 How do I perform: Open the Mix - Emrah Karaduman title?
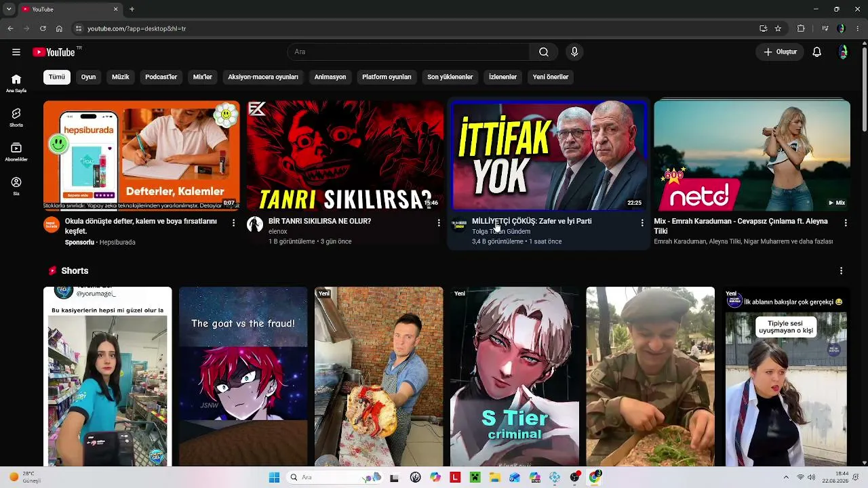click(x=741, y=226)
